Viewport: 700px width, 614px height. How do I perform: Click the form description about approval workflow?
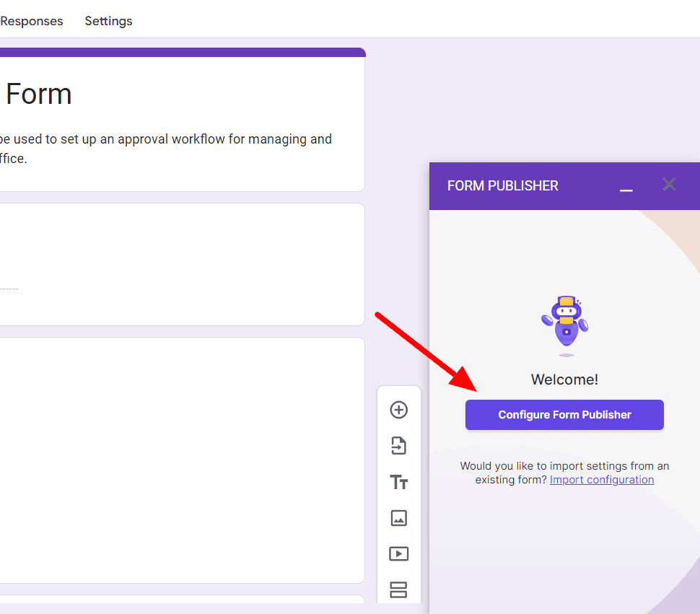[166, 149]
